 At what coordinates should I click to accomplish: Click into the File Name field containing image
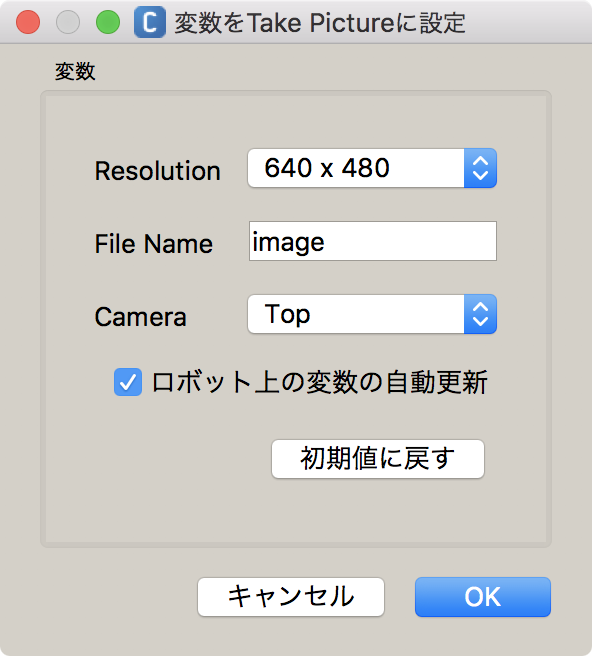click(373, 241)
